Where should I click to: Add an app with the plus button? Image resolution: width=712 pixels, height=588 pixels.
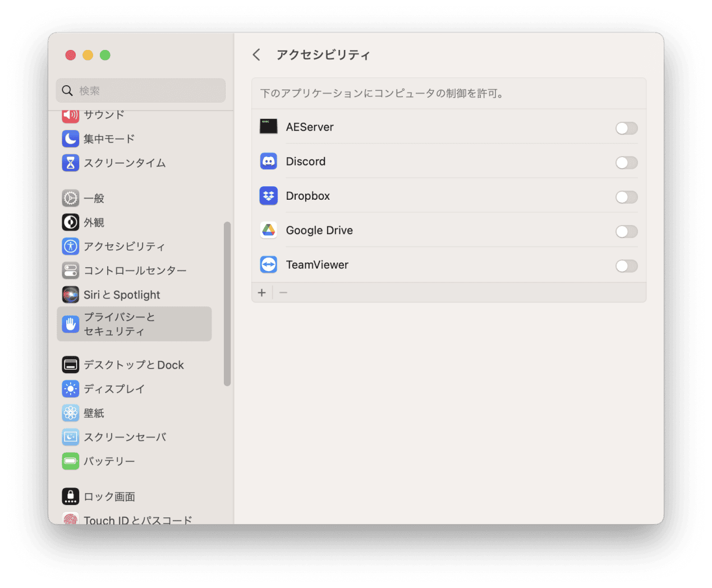(x=261, y=292)
